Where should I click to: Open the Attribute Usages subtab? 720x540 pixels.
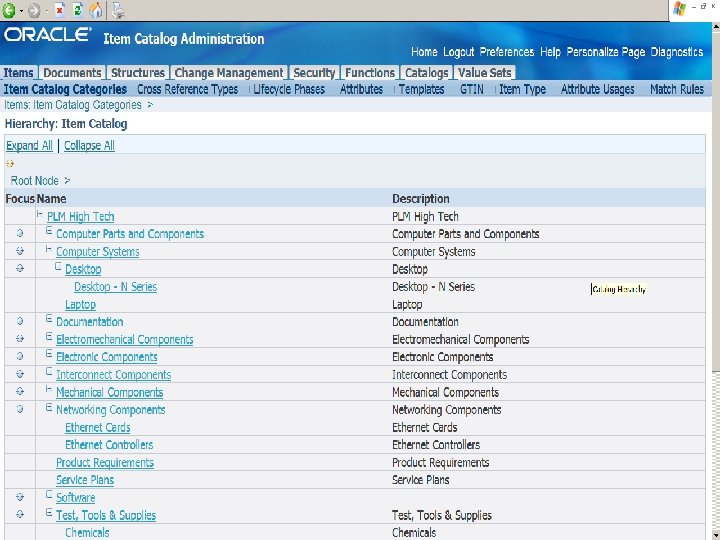pos(597,89)
